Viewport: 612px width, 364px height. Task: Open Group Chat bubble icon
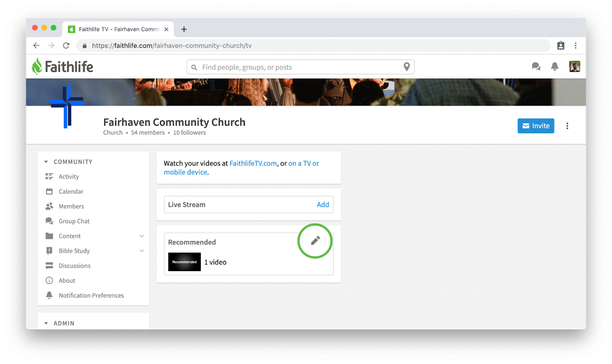[x=49, y=221]
